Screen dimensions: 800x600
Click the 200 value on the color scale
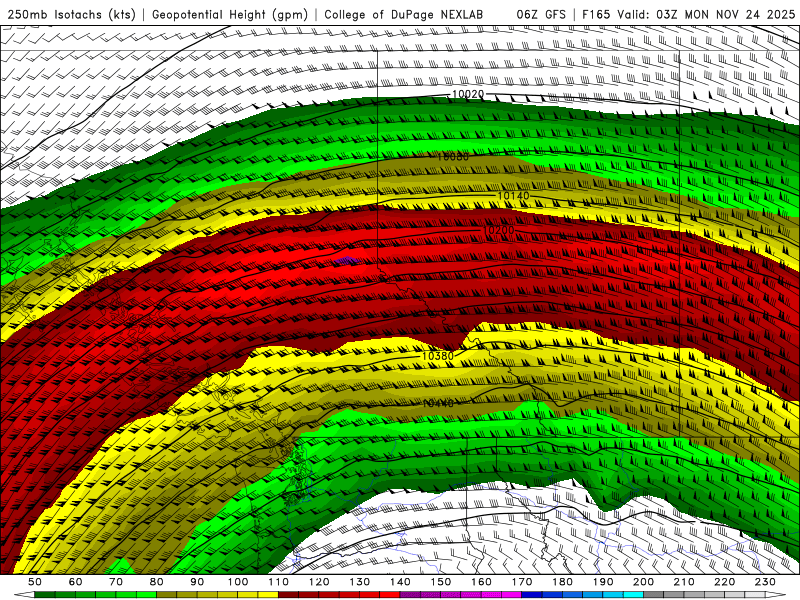[x=644, y=582]
